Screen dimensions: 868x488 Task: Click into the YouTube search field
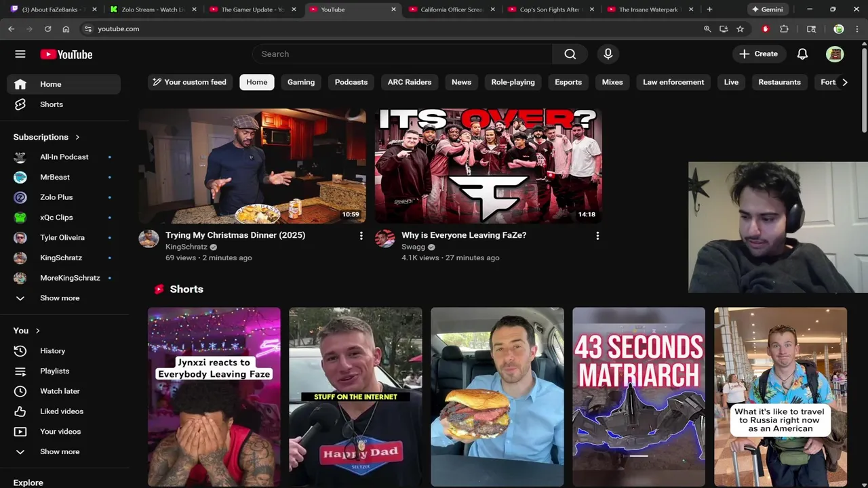pyautogui.click(x=403, y=54)
